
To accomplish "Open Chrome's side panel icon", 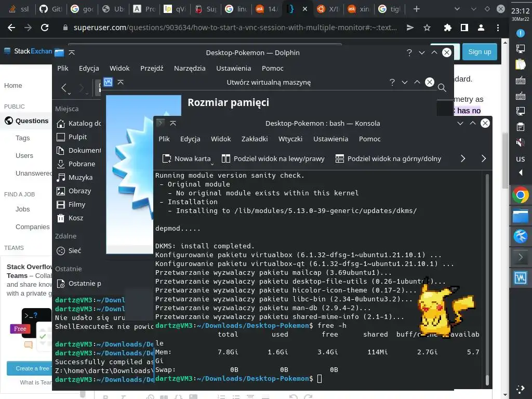I will tap(464, 28).
